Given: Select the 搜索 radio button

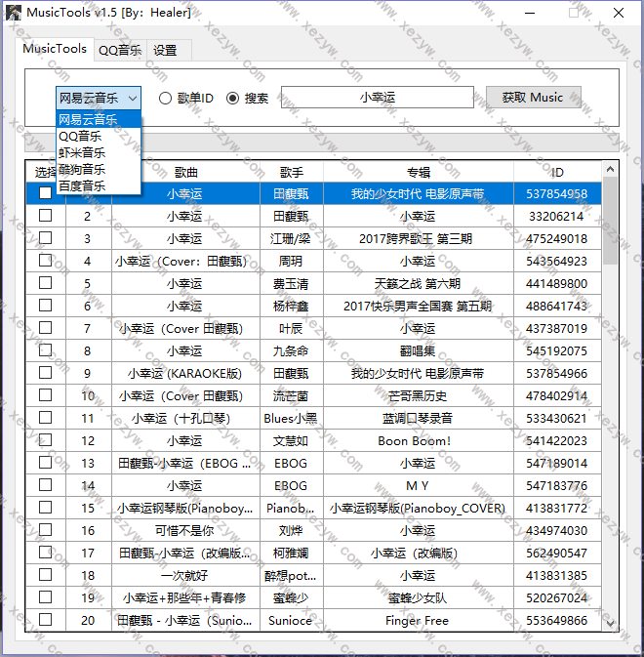Looking at the screenshot, I should point(232,98).
